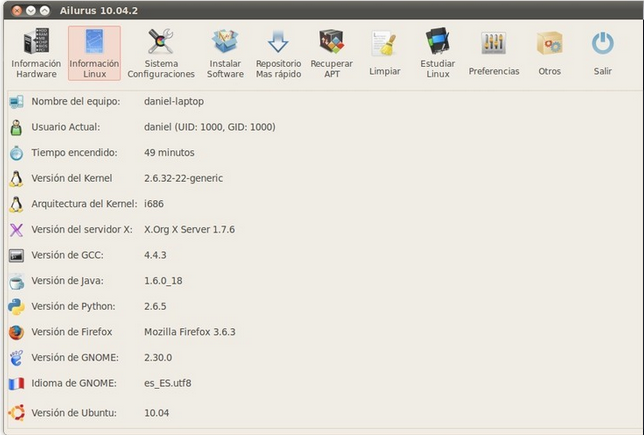Select the Información Linux toolbar button

click(94, 53)
